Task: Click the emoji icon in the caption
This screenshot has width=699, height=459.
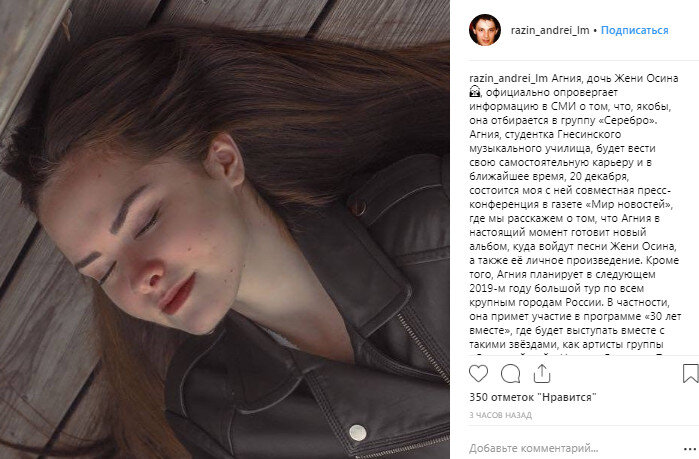Action: click(x=475, y=92)
